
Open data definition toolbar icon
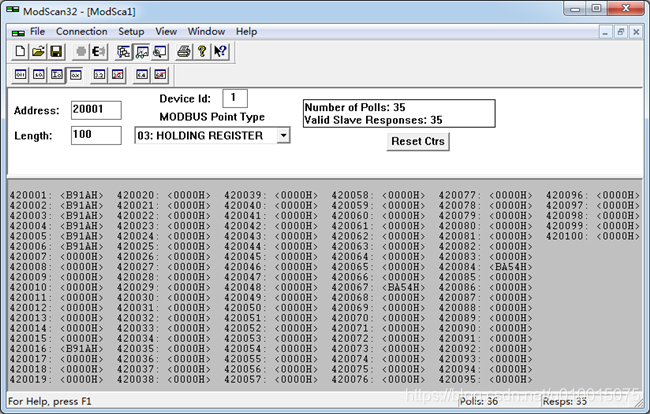tap(124, 51)
